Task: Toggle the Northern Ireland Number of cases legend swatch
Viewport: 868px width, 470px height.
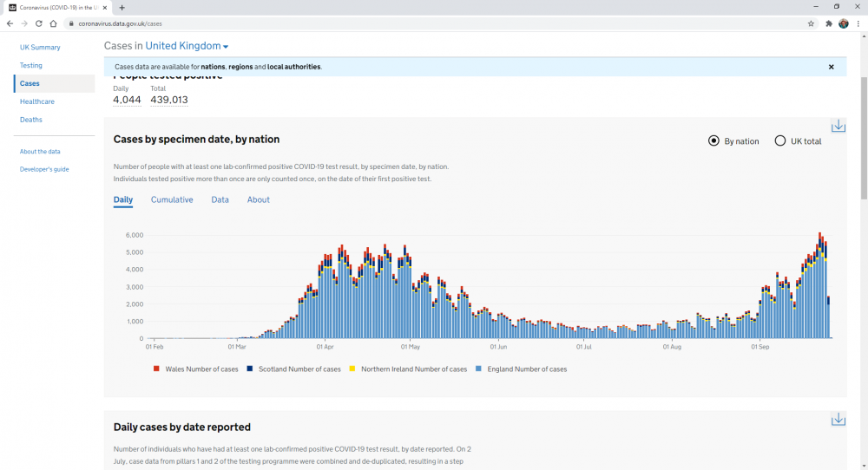Action: click(x=352, y=369)
